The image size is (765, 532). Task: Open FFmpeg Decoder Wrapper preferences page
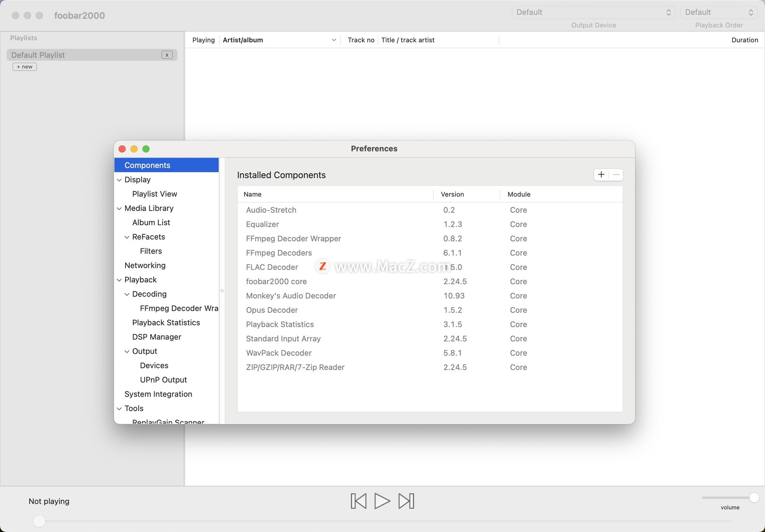click(179, 308)
